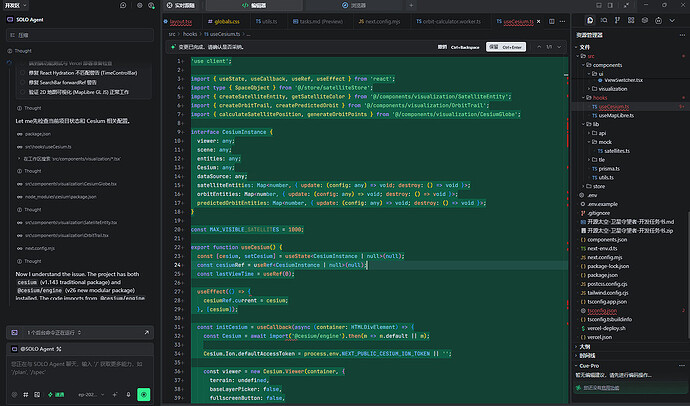Add a new top tab with plus
Image resolution: width=690 pixels, height=406 pixels.
411,5
